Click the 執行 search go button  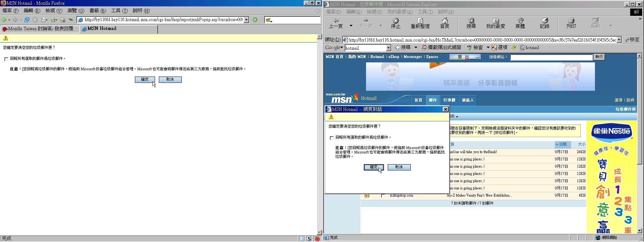(599, 57)
